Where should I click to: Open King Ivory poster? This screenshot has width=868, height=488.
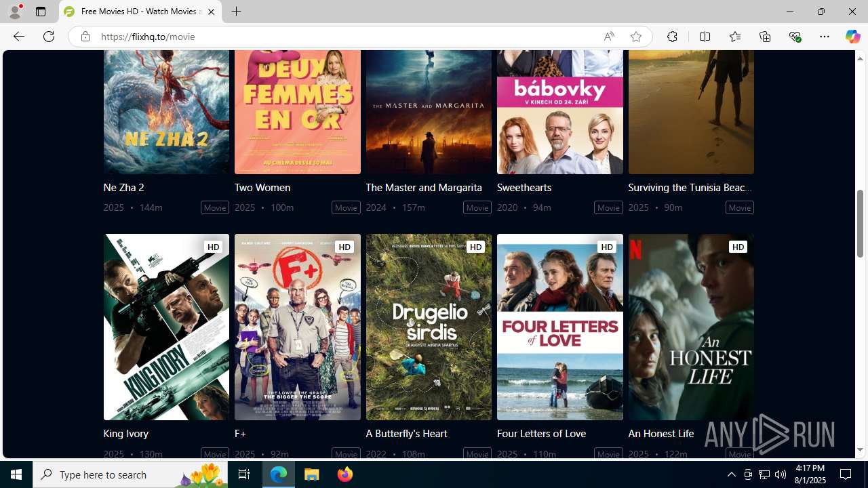pos(166,327)
